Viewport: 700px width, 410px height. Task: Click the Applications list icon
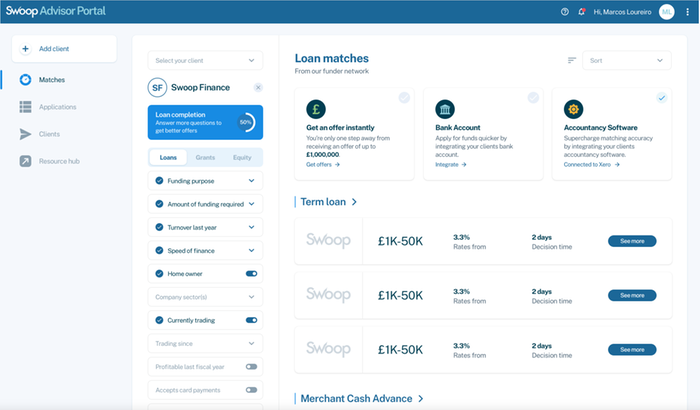coord(25,107)
